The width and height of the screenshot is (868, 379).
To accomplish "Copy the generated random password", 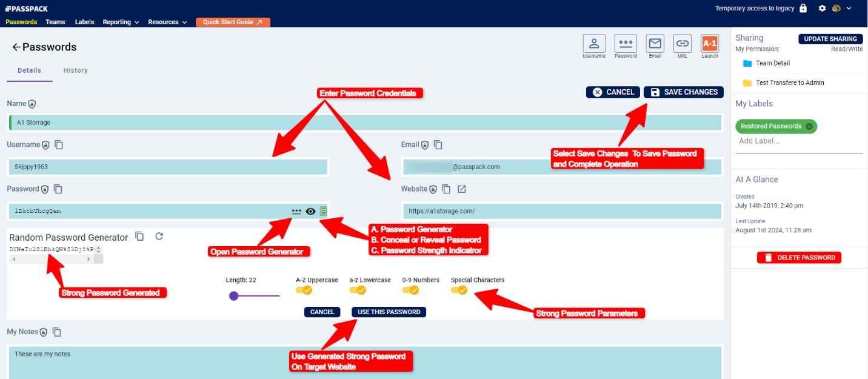I will 139,236.
